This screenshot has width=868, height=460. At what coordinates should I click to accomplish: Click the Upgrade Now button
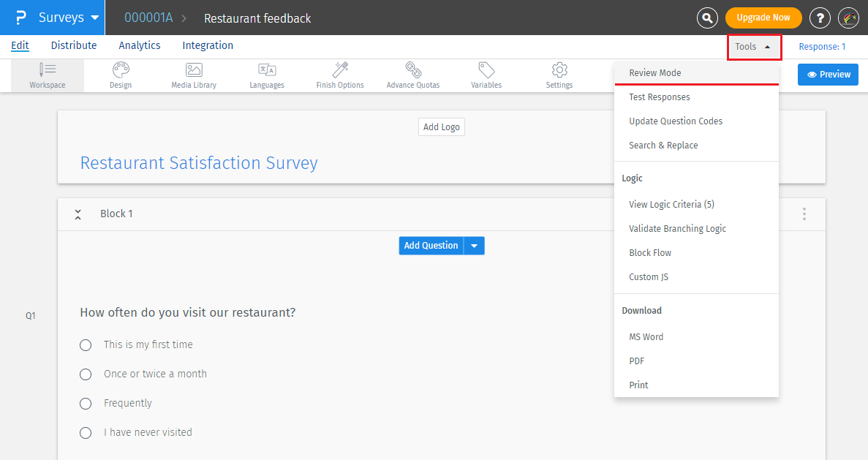pos(763,18)
